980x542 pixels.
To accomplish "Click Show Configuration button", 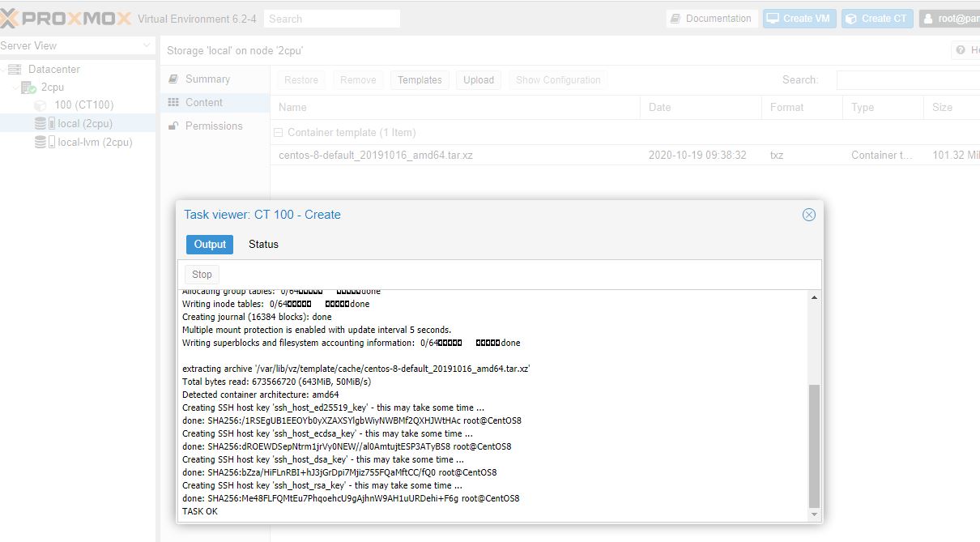I will coord(558,80).
